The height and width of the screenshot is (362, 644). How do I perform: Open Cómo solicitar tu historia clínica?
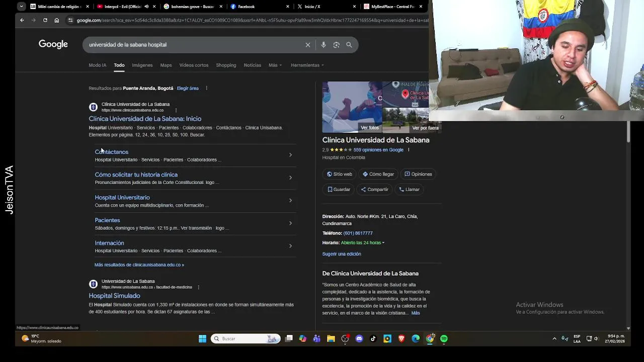point(136,175)
